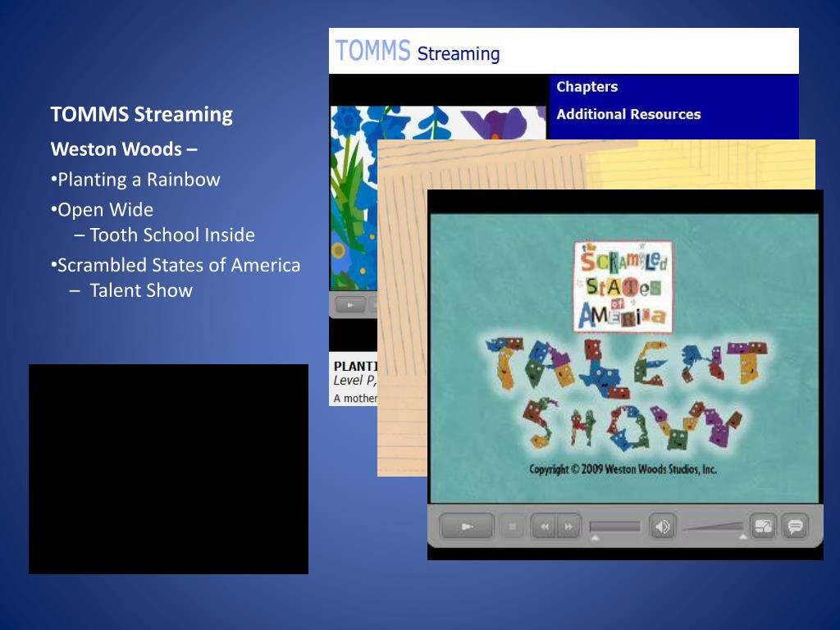Select the 'Weston Woods –' subheading

(124, 149)
